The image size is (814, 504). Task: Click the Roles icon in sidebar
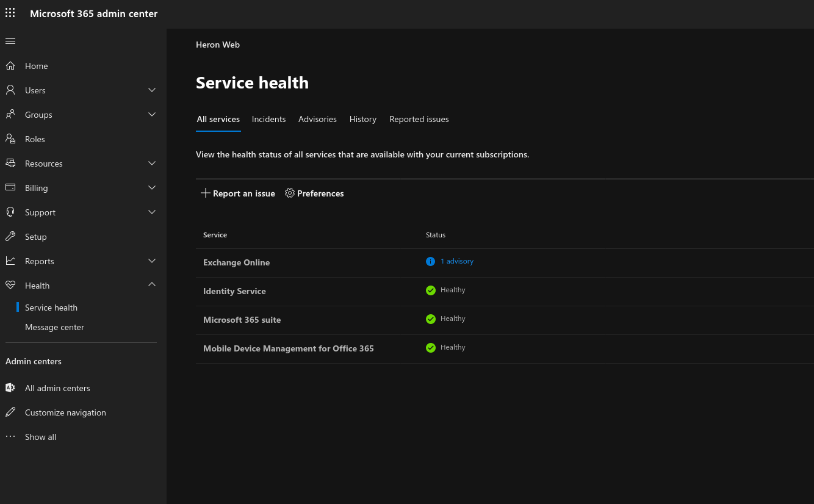10,139
